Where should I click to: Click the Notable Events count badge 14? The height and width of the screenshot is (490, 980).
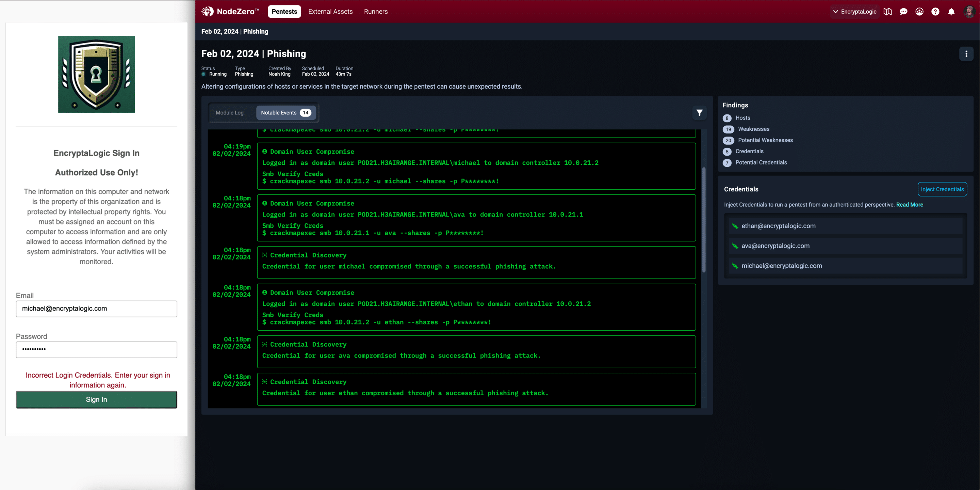pos(306,113)
